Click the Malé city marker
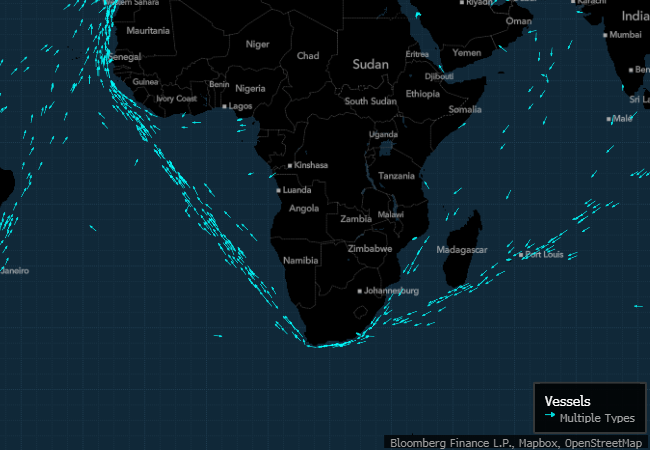The image size is (650, 450). click(x=609, y=119)
